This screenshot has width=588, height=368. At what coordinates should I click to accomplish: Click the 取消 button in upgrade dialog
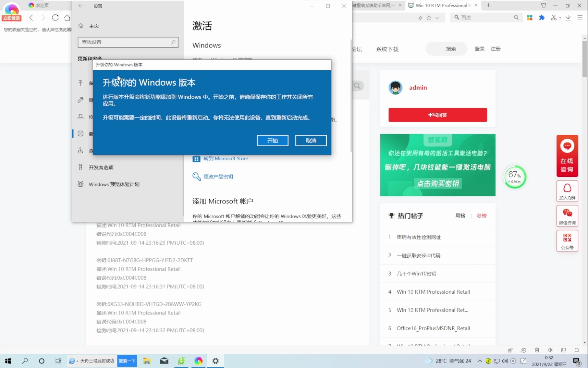(x=311, y=140)
